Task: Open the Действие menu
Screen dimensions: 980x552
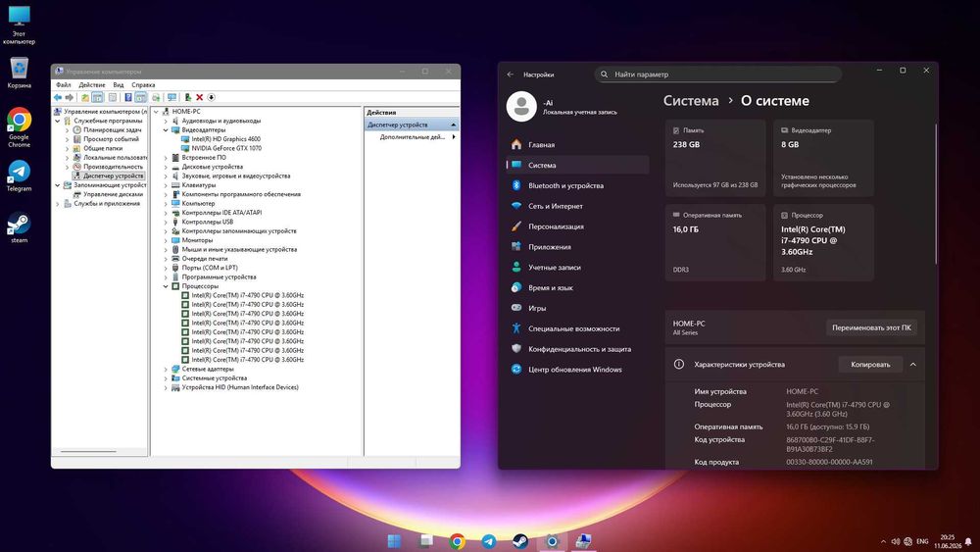Action: coord(92,85)
